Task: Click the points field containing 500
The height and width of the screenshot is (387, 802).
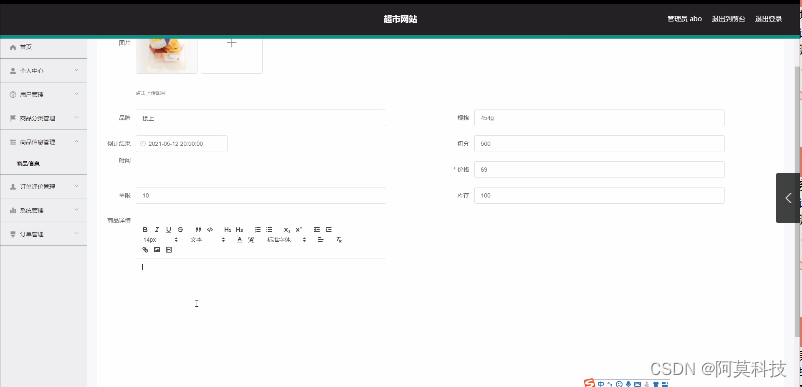Action: click(599, 144)
